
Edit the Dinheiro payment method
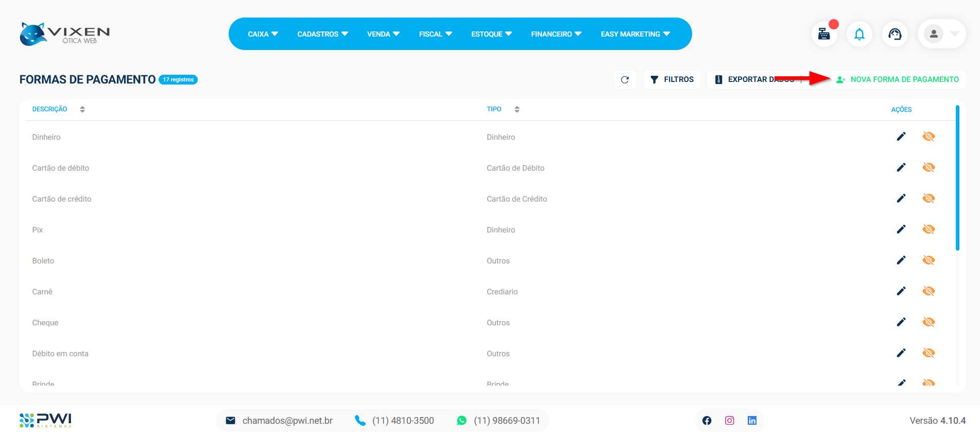coord(901,137)
